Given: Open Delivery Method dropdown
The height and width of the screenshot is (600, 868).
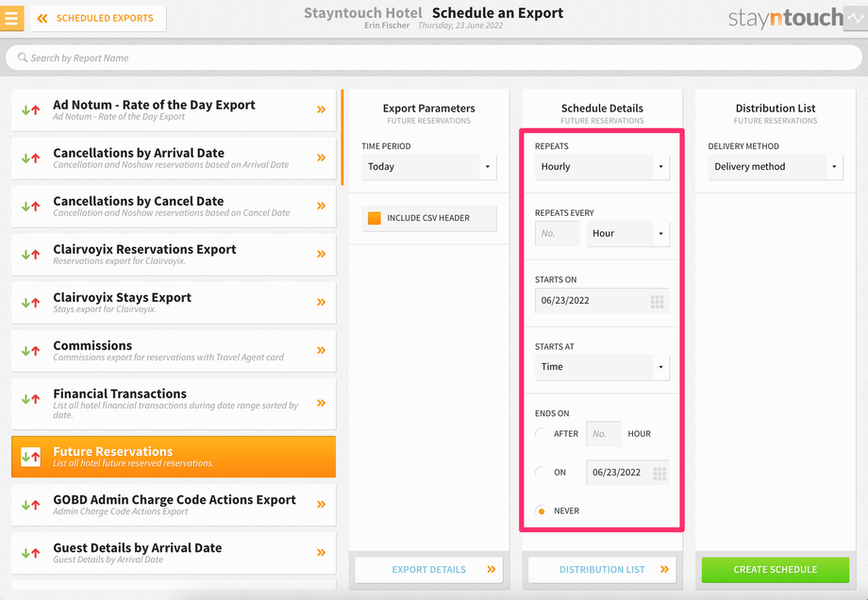Looking at the screenshot, I should 776,167.
